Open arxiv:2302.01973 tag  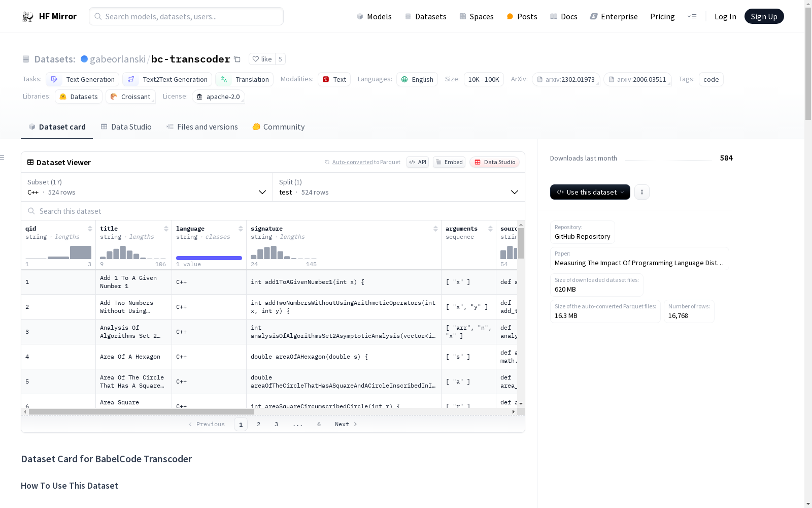click(566, 79)
